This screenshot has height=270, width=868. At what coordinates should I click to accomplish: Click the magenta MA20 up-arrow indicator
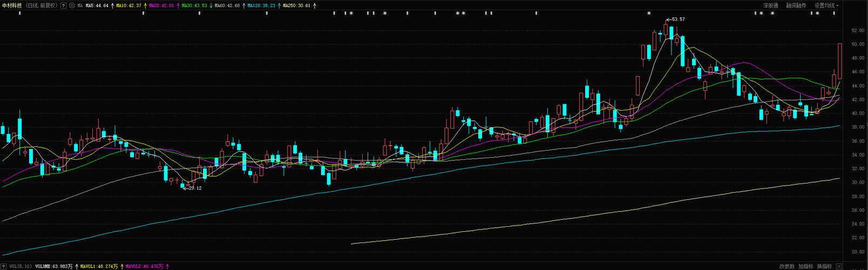click(x=178, y=5)
